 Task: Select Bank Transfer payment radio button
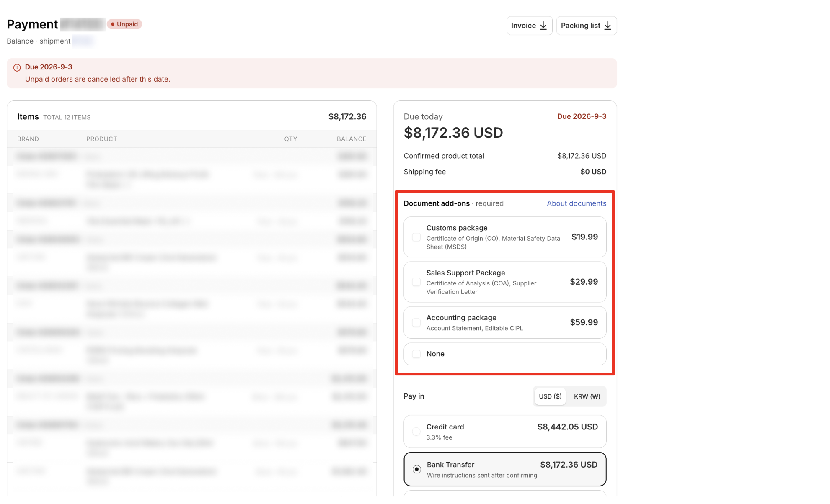coord(416,469)
